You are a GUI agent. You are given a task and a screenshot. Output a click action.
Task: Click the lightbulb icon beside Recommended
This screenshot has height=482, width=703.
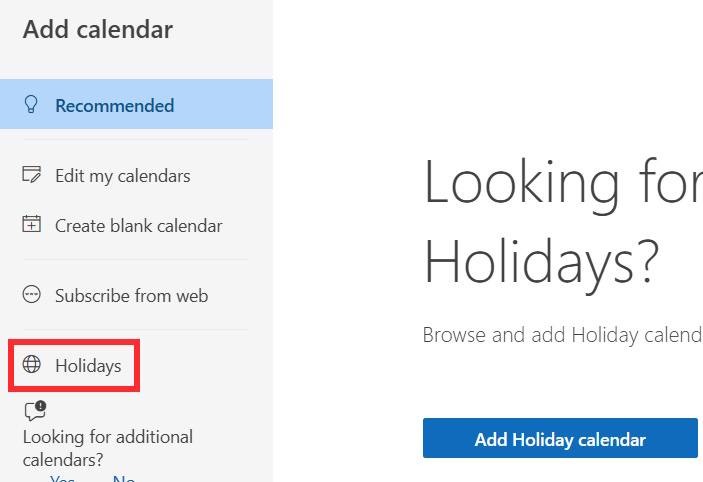coord(32,105)
